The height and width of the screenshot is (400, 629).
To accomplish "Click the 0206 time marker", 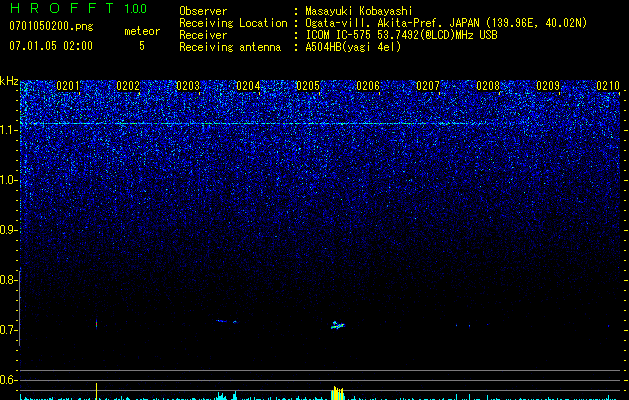I will click(x=368, y=86).
